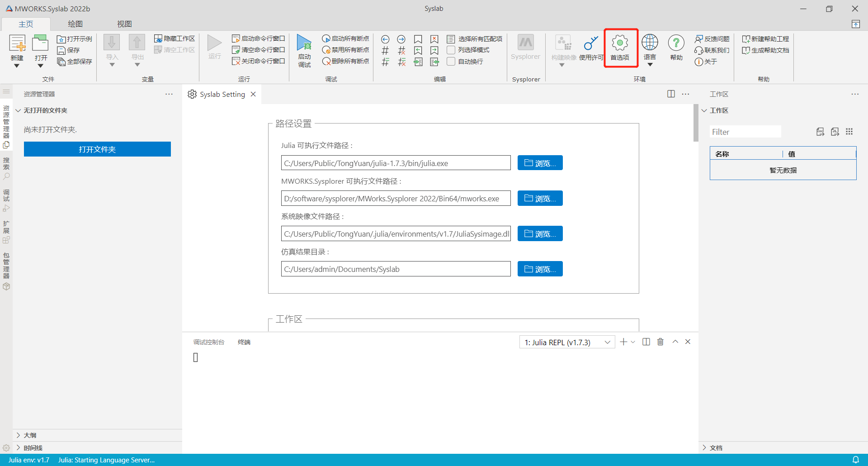868x466 pixels.
Task: Expand the 新建 dropdown arrow
Action: (x=17, y=66)
